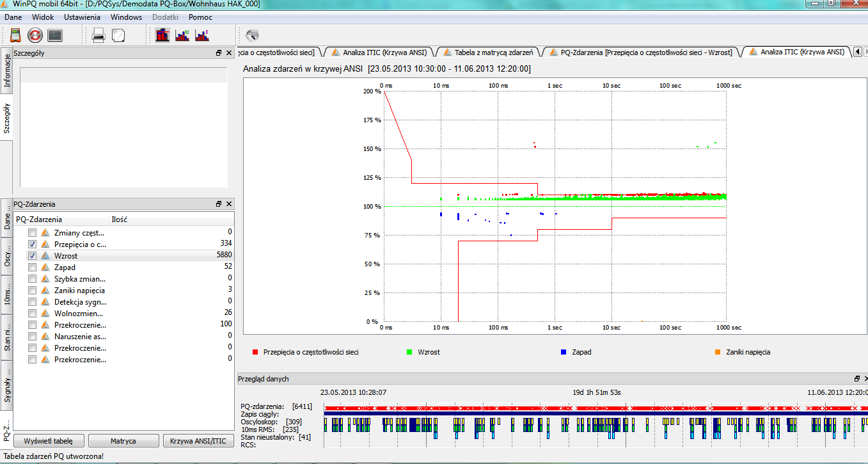Select the Informacje side tab

[7, 70]
